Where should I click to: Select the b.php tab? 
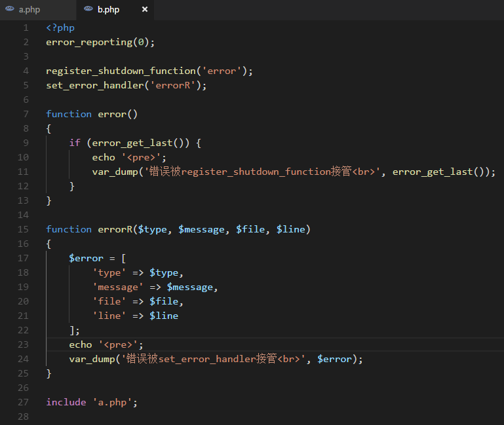click(108, 10)
